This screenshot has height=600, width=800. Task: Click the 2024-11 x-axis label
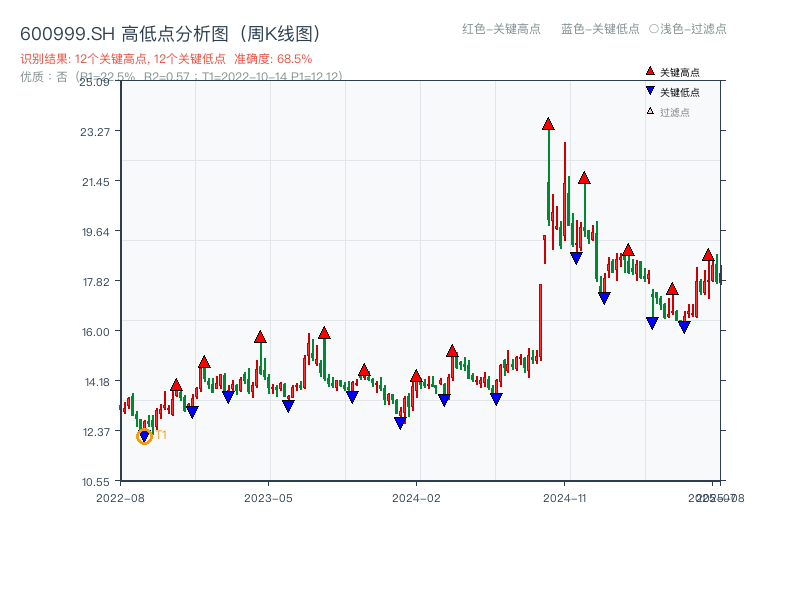coord(566,497)
